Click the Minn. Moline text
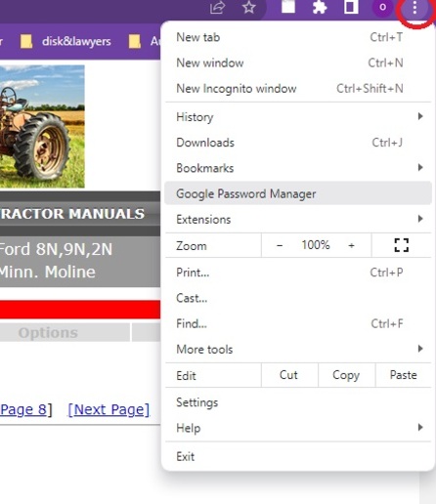436x504 pixels. [x=48, y=272]
